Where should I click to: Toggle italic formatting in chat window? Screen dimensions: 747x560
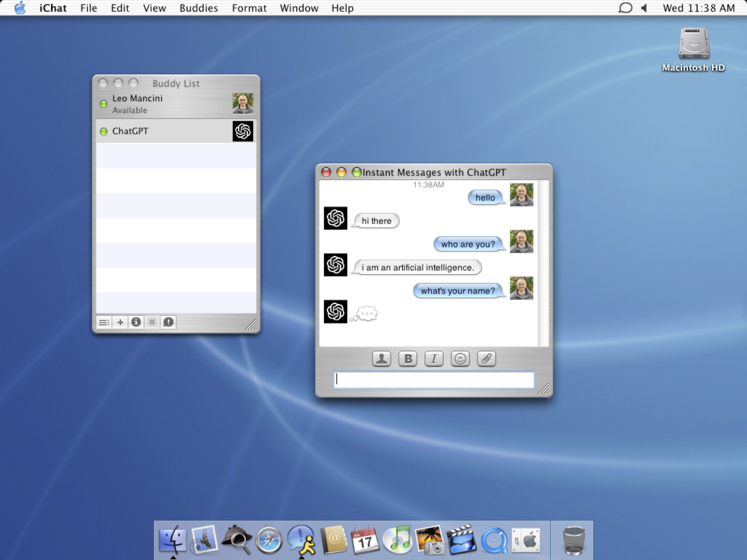[x=434, y=359]
